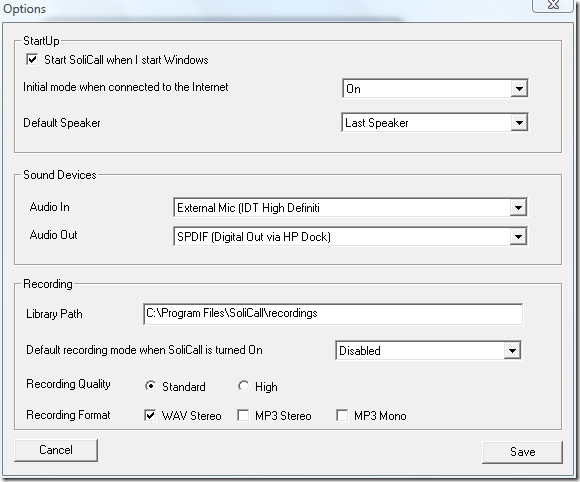
Task: Enable the MP3 Stereo format checkbox
Action: coord(243,415)
